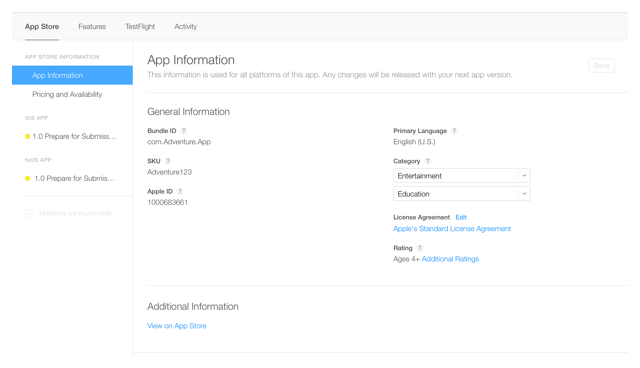Viewport: 640px width, 368px height.
Task: Click the General Information heading
Action: click(189, 111)
